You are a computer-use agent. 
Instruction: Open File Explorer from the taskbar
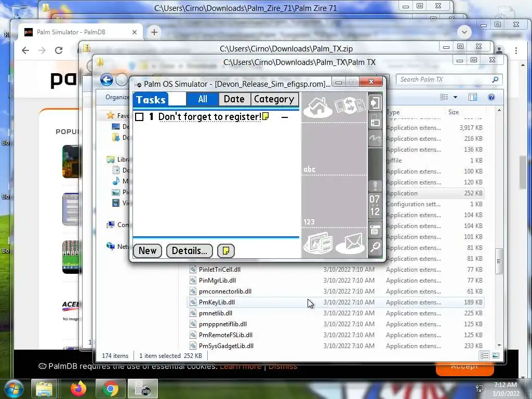(44, 389)
